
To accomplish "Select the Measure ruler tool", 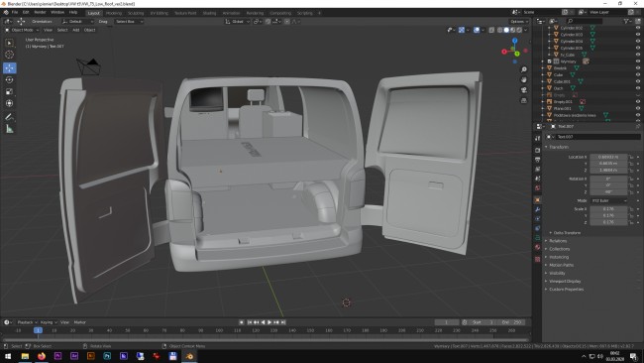I will click(10, 129).
